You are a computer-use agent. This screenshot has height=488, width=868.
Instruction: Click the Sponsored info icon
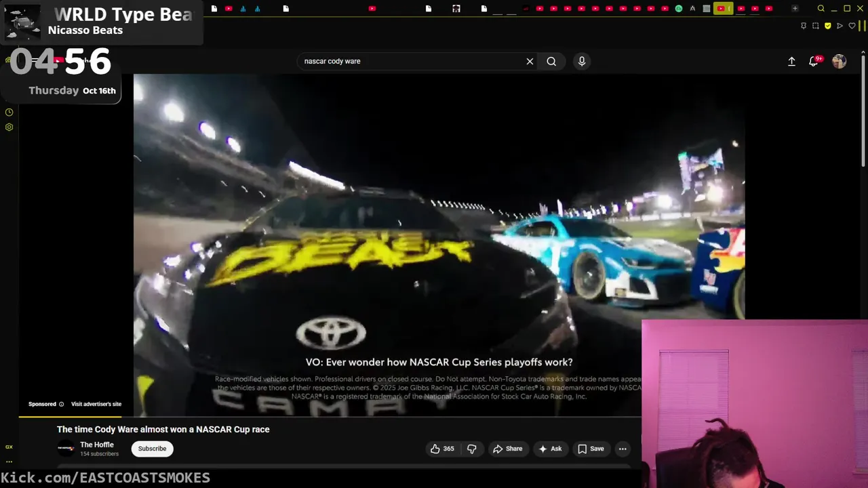61,404
